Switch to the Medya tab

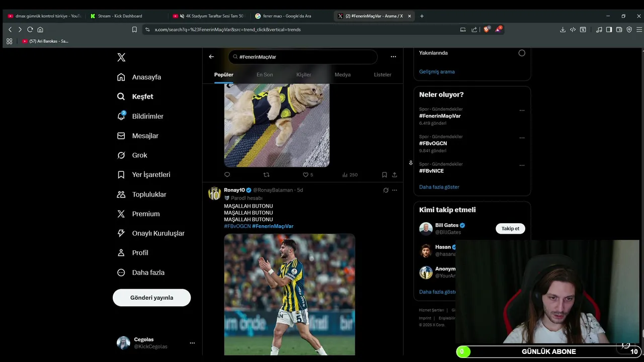[343, 74]
